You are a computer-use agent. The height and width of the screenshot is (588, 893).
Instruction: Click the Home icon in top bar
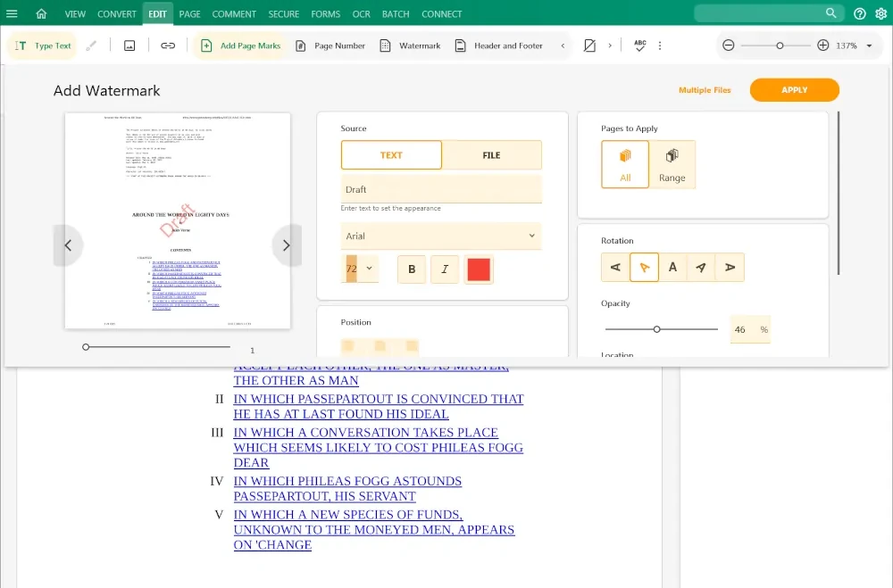click(41, 13)
